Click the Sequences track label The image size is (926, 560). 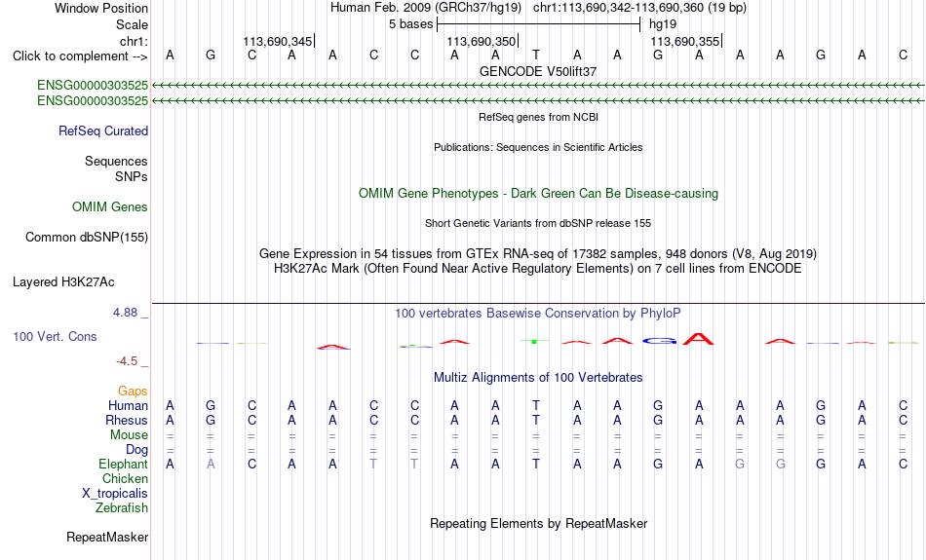(116, 161)
